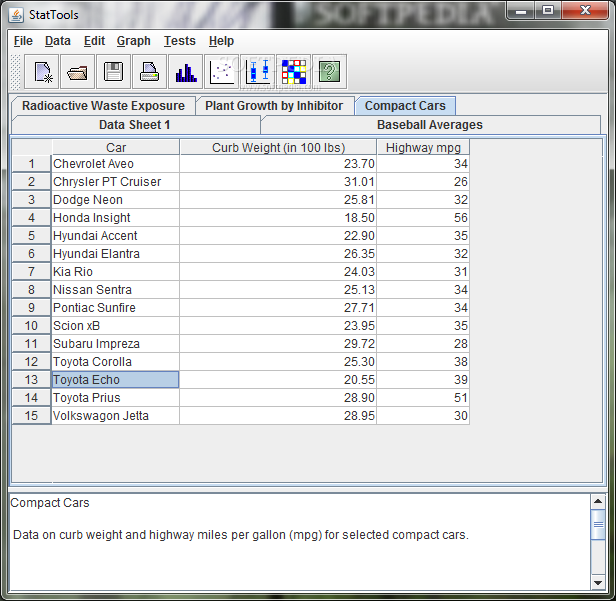Click the Help question mark icon
The image size is (616, 601).
[x=330, y=72]
